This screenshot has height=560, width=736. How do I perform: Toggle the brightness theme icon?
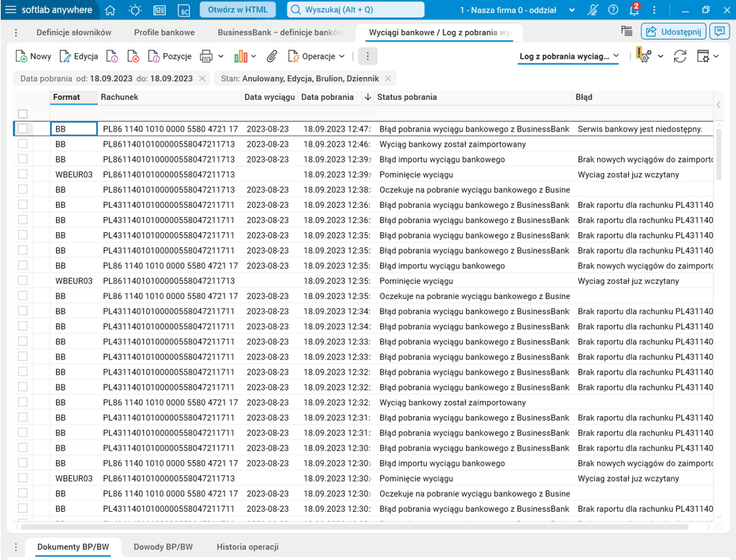coord(135,10)
